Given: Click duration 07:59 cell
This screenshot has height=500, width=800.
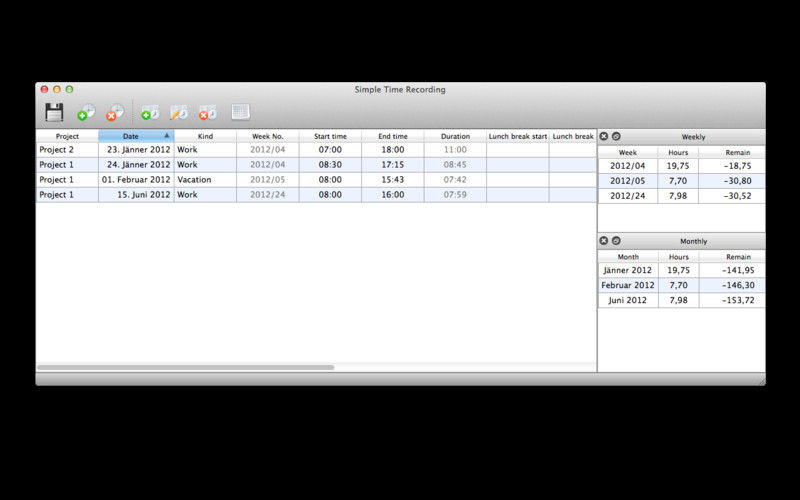Looking at the screenshot, I should tap(455, 194).
